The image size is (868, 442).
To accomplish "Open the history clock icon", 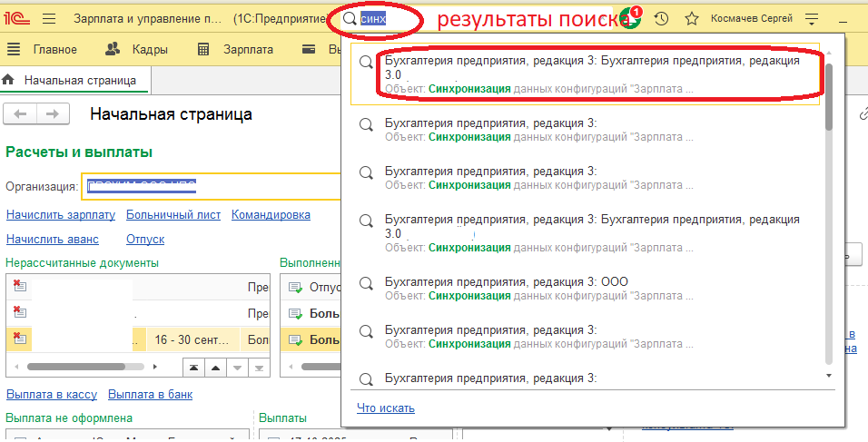I will coord(661,19).
